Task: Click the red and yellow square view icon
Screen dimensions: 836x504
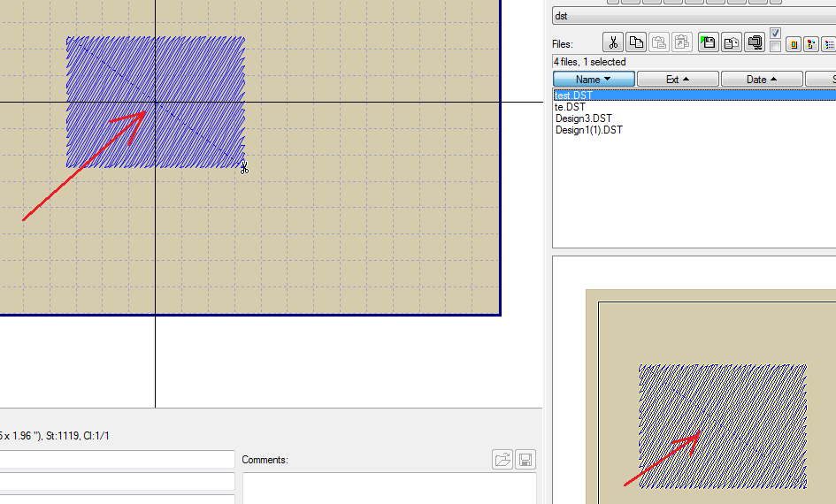Action: pyautogui.click(x=793, y=44)
